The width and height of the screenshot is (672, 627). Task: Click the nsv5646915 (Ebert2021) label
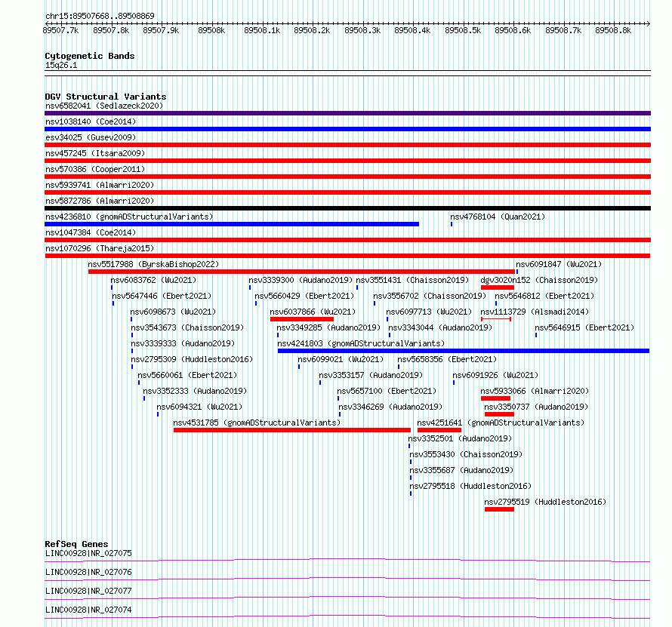[584, 327]
